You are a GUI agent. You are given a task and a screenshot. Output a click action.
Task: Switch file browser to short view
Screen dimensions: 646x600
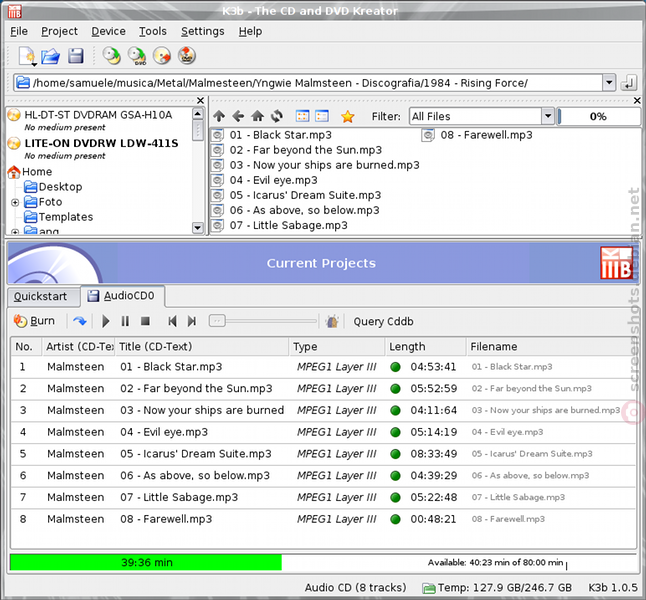[303, 116]
